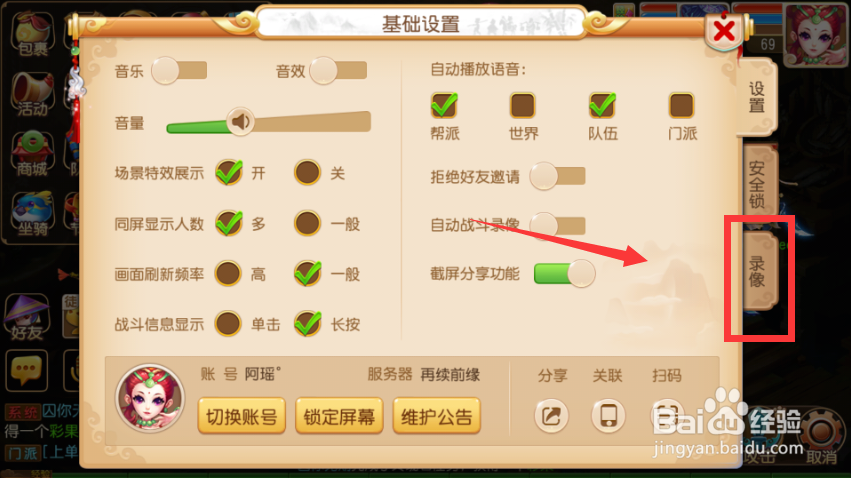Click the character avatar next to 账号
Viewport: 851px width, 478px height.
point(150,398)
